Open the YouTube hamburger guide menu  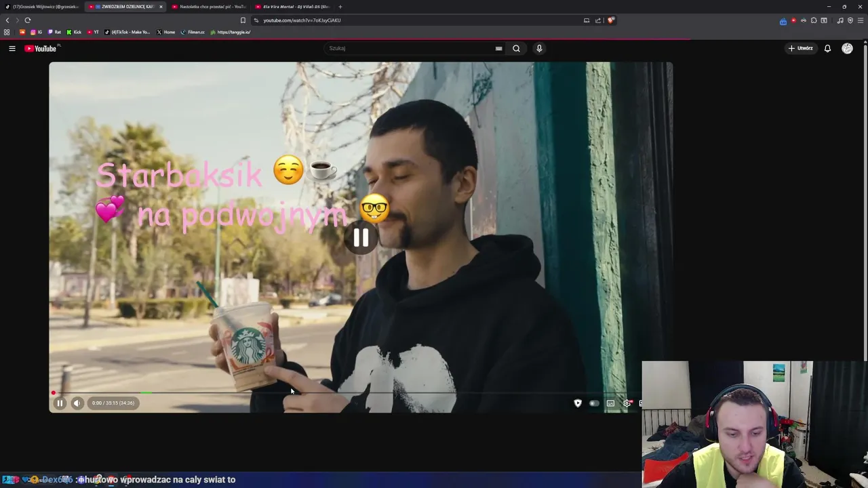[12, 48]
